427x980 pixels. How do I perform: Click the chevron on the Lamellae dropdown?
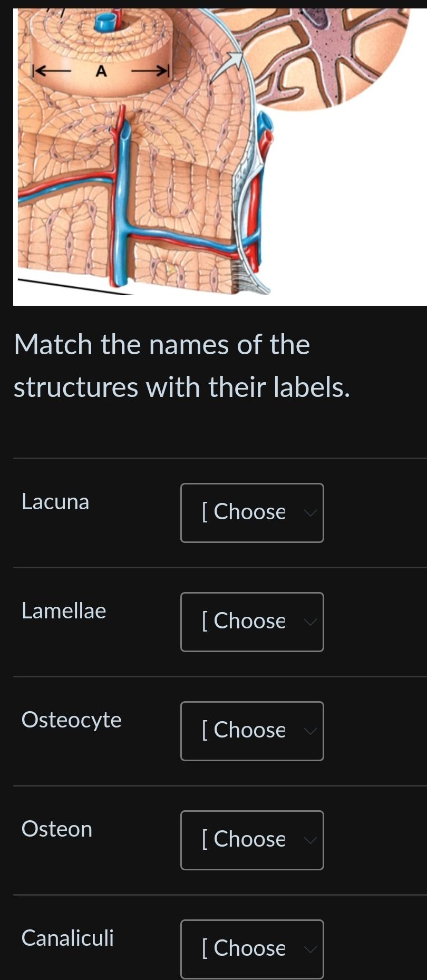coord(310,622)
